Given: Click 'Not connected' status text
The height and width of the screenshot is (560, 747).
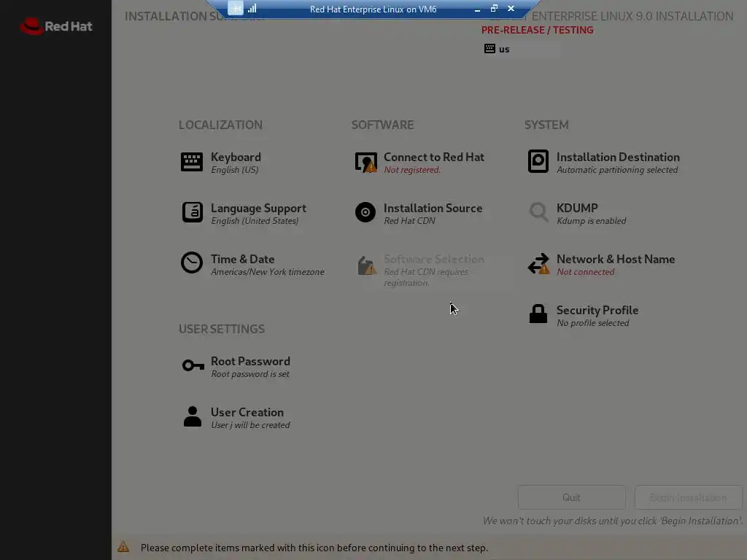Looking at the screenshot, I should tap(586, 272).
